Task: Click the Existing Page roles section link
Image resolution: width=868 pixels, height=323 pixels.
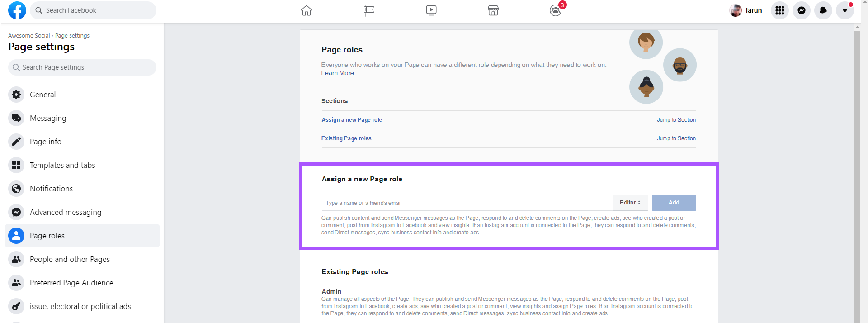Action: click(346, 138)
